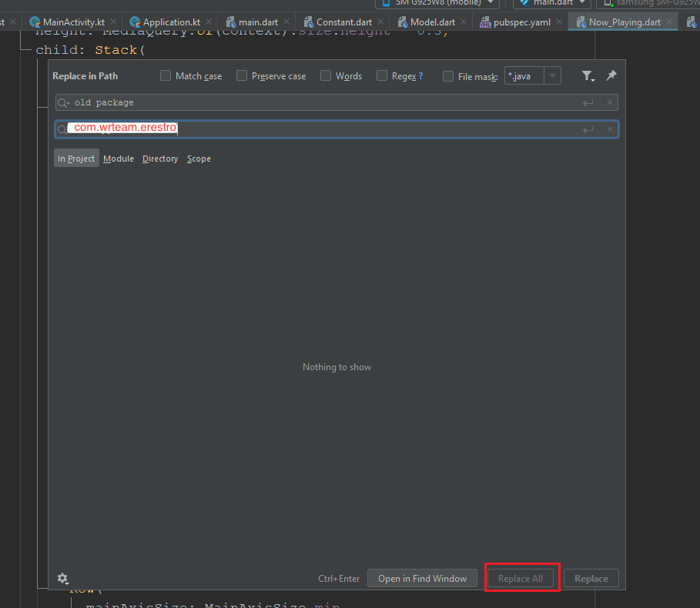This screenshot has width=700, height=608.
Task: Toggle the Preserve case checkbox
Action: (x=242, y=75)
